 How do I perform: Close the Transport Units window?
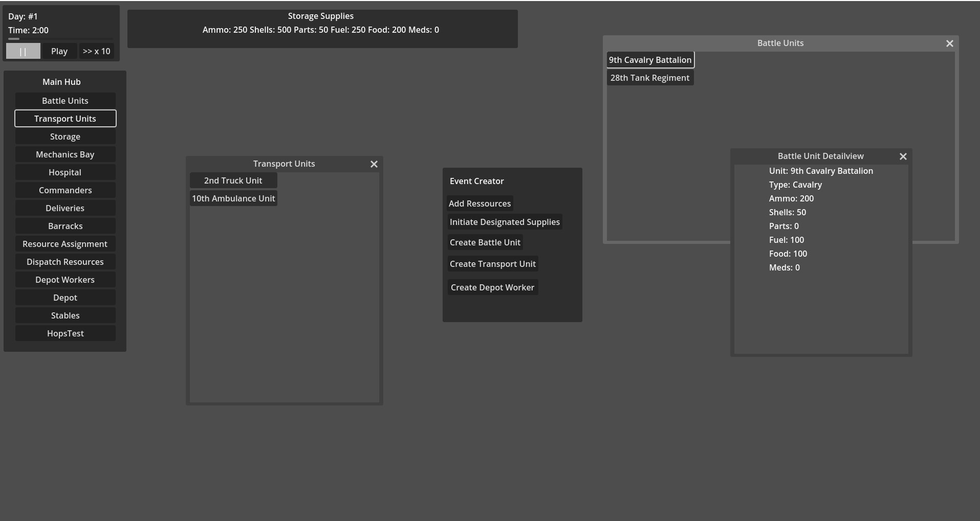tap(374, 164)
